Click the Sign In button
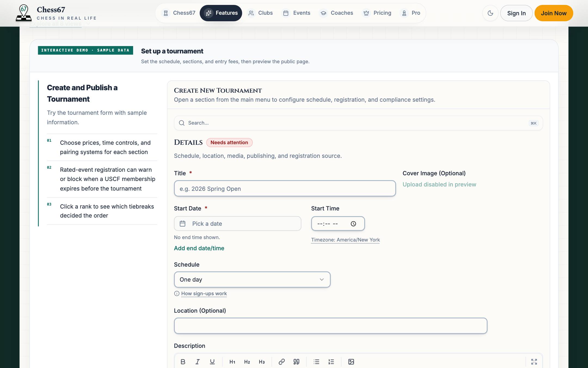 516,13
